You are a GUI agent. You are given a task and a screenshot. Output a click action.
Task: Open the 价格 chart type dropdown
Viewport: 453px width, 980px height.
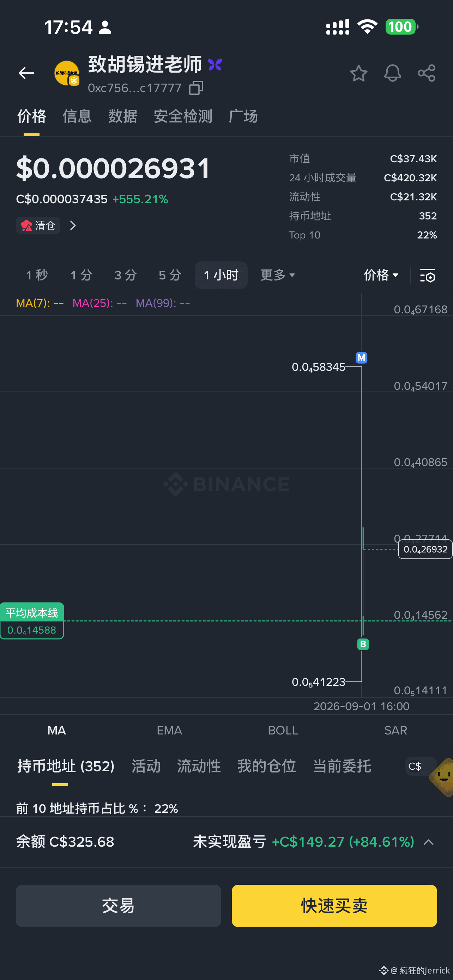click(x=381, y=275)
